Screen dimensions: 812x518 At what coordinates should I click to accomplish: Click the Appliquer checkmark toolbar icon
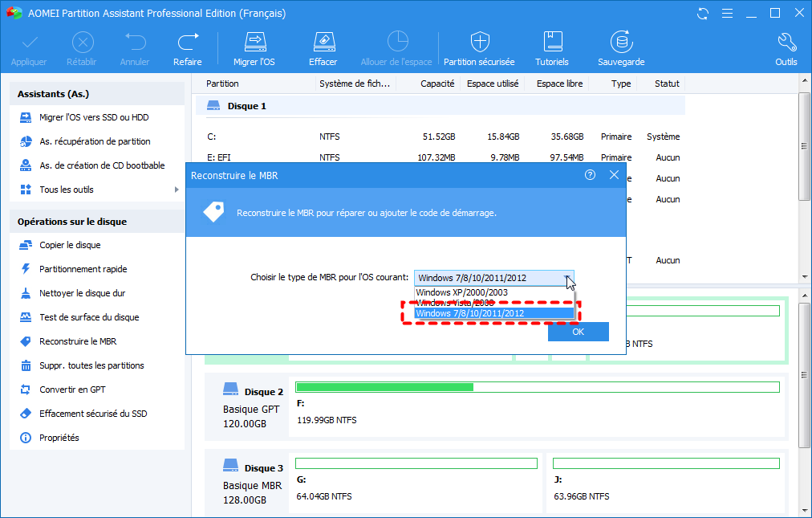tap(30, 43)
